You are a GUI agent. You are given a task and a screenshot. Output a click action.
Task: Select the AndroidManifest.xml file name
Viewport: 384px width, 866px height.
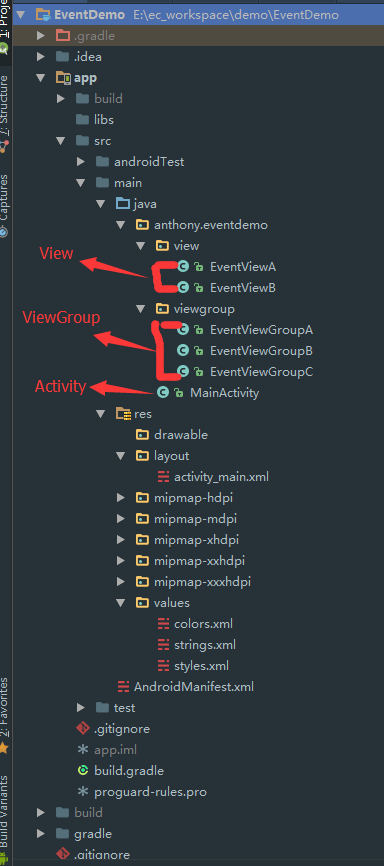[x=194, y=687]
